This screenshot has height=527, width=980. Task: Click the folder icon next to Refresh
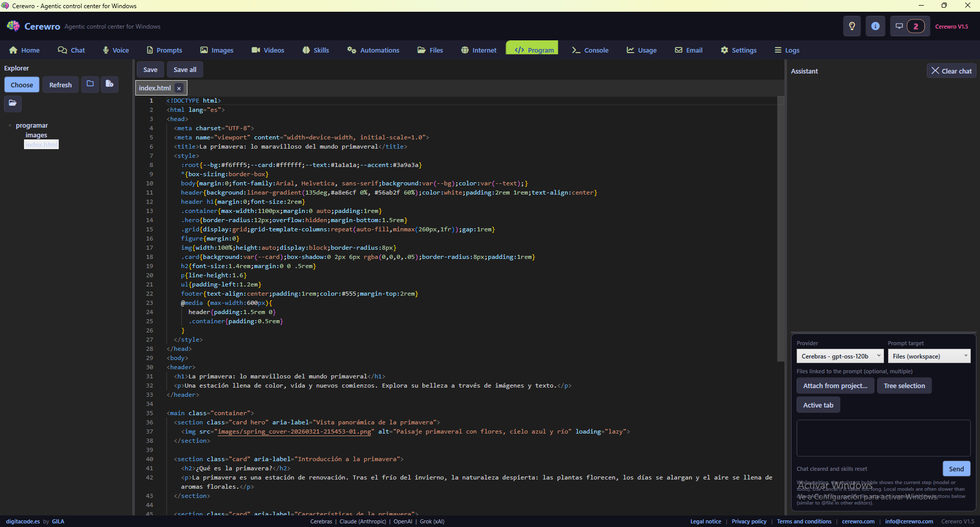coord(90,84)
